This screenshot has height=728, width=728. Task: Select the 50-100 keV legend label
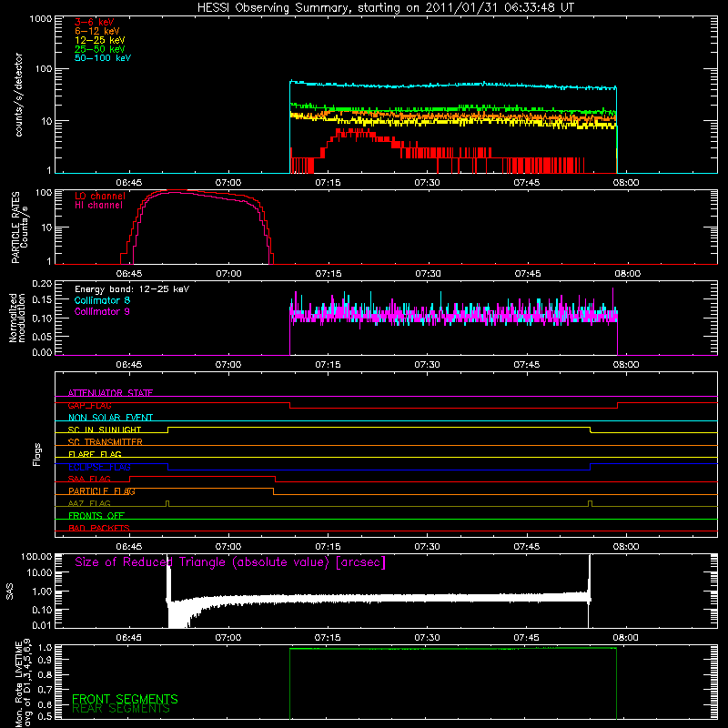pyautogui.click(x=102, y=58)
